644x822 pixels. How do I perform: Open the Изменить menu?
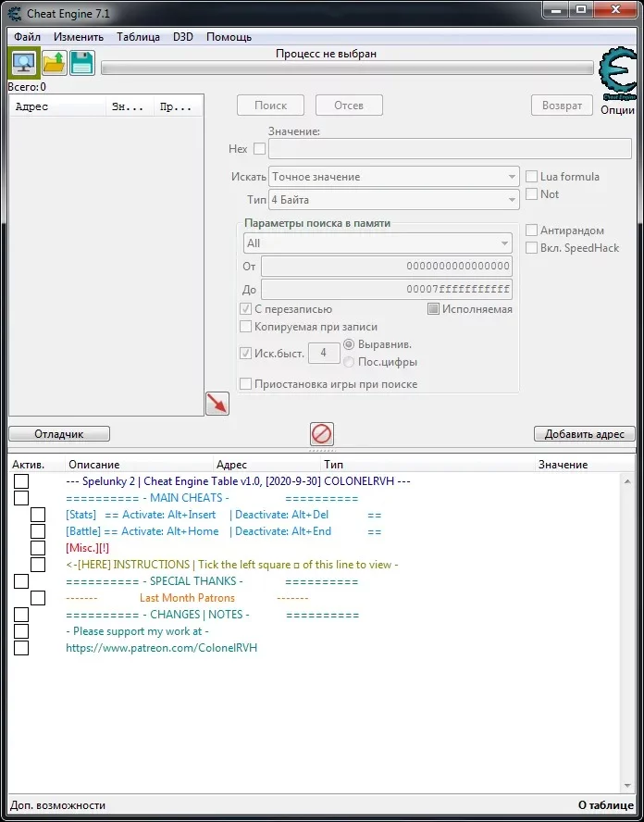coord(79,37)
